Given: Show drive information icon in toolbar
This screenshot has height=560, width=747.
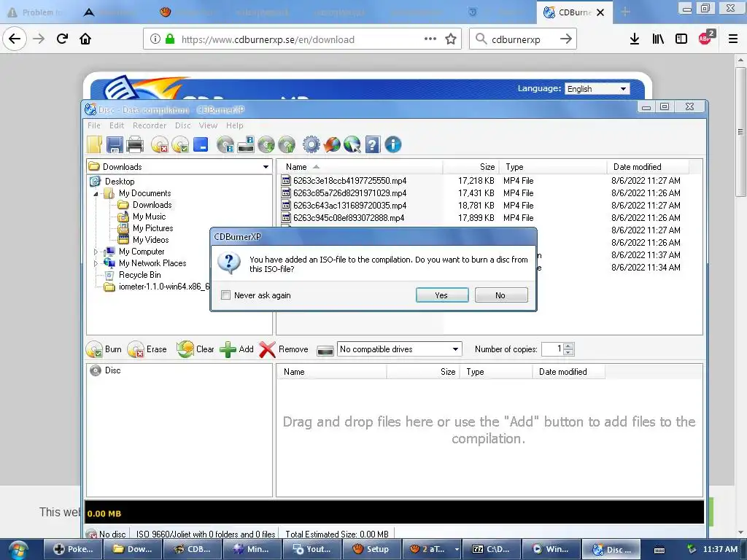Looking at the screenshot, I should pyautogui.click(x=246, y=144).
